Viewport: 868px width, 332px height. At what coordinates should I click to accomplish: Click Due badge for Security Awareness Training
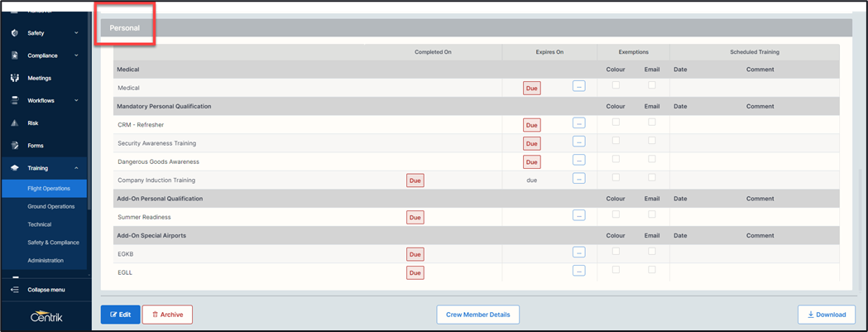coord(532,143)
